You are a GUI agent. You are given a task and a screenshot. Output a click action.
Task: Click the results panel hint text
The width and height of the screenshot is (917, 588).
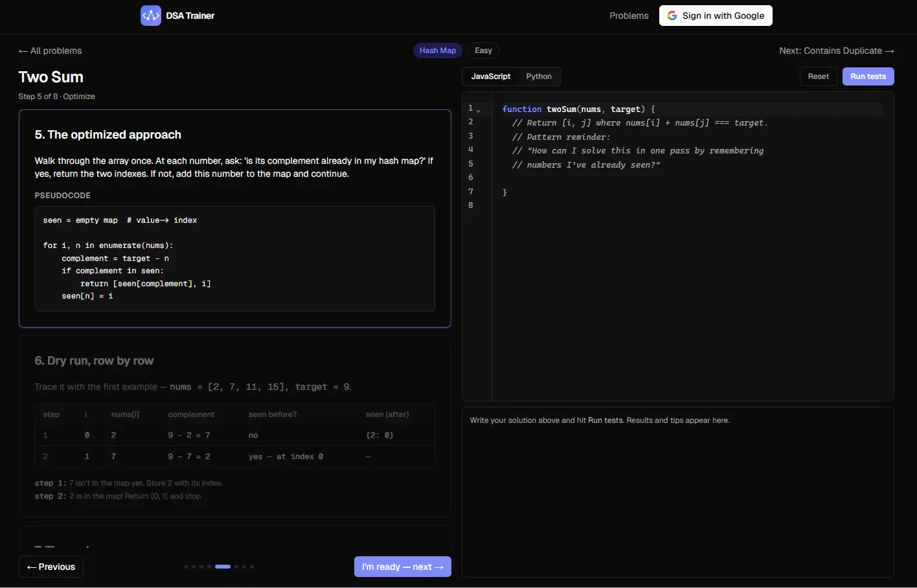[600, 420]
